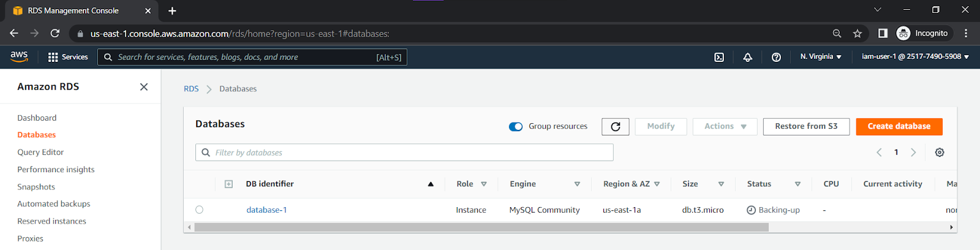Toggle the browser side panel icon
The height and width of the screenshot is (250, 980).
coord(883,33)
